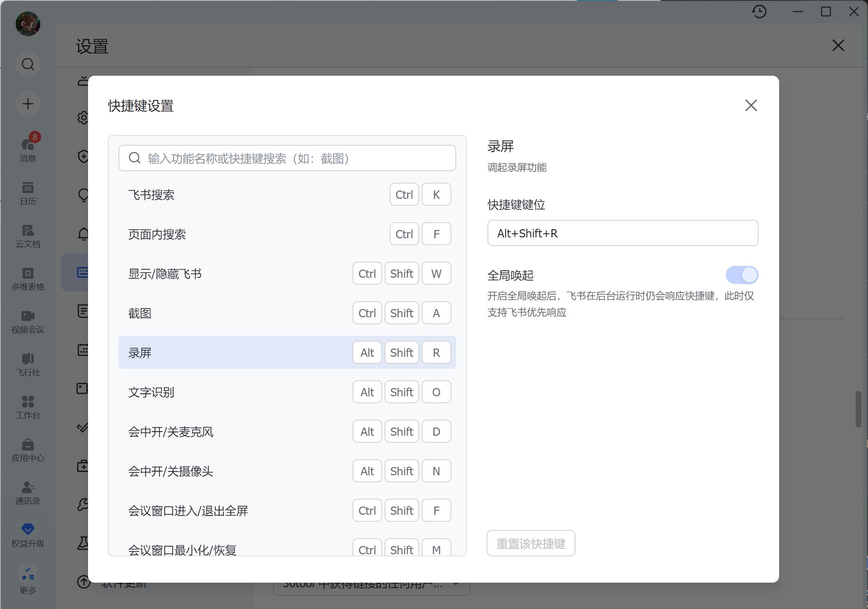Toggle the 全局唤起 global wake switch
Screen dimensions: 868x609
pos(741,275)
